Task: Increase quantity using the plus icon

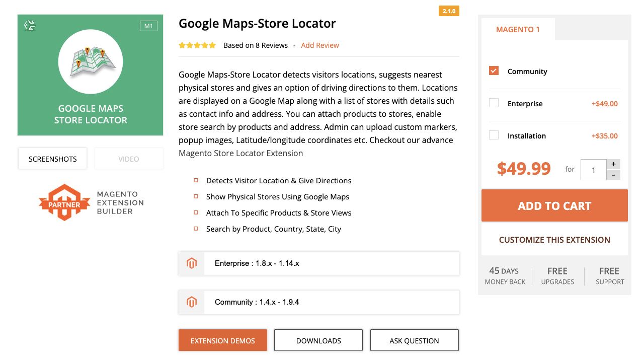Action: (614, 164)
